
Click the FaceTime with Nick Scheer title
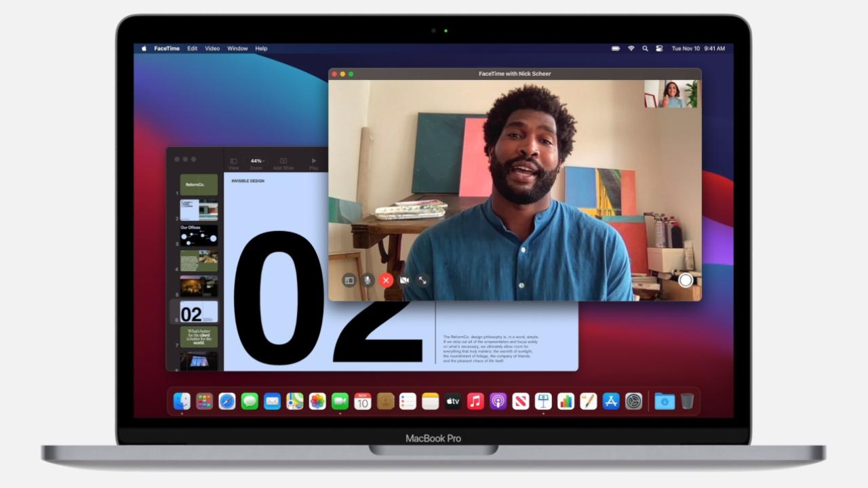click(515, 74)
